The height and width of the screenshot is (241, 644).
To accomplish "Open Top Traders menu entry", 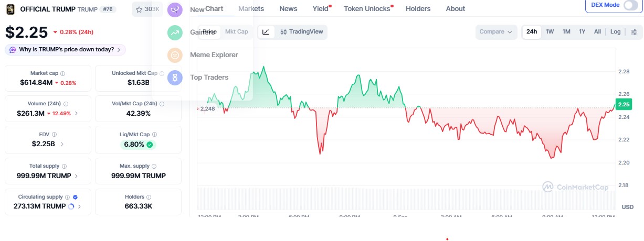I will point(209,78).
